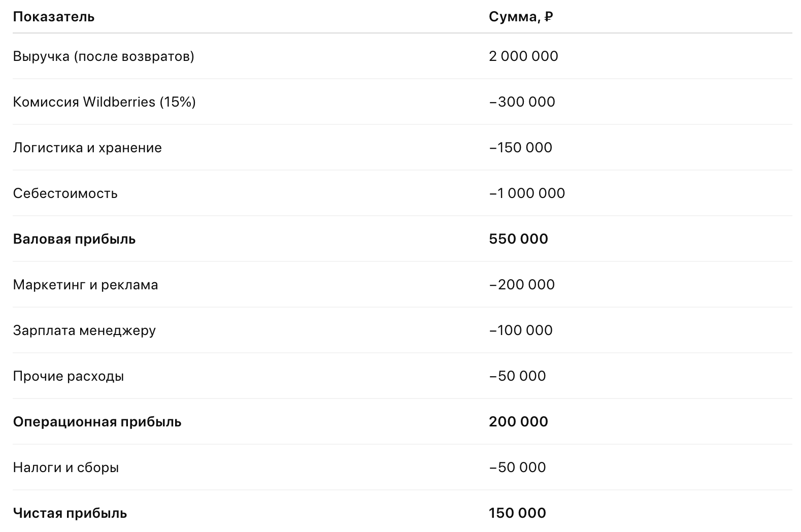801x532 pixels.
Task: Click the revenue amount 2 000 000
Action: coord(523,56)
